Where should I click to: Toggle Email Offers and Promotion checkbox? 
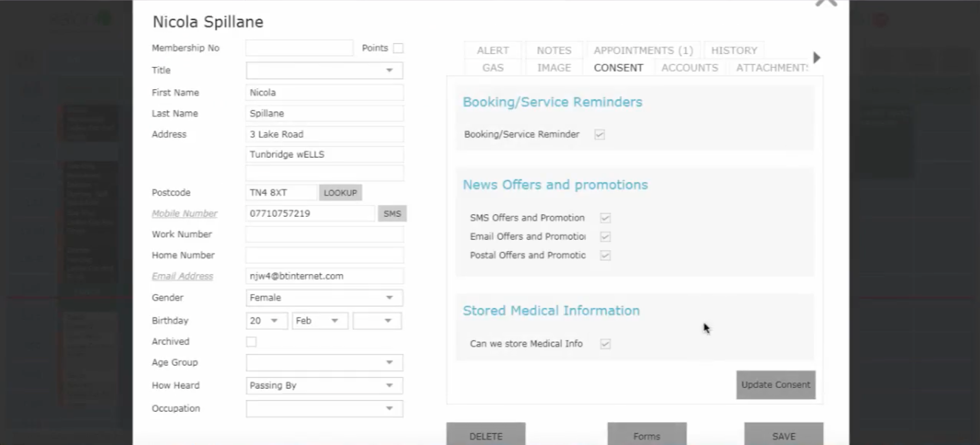pyautogui.click(x=605, y=237)
